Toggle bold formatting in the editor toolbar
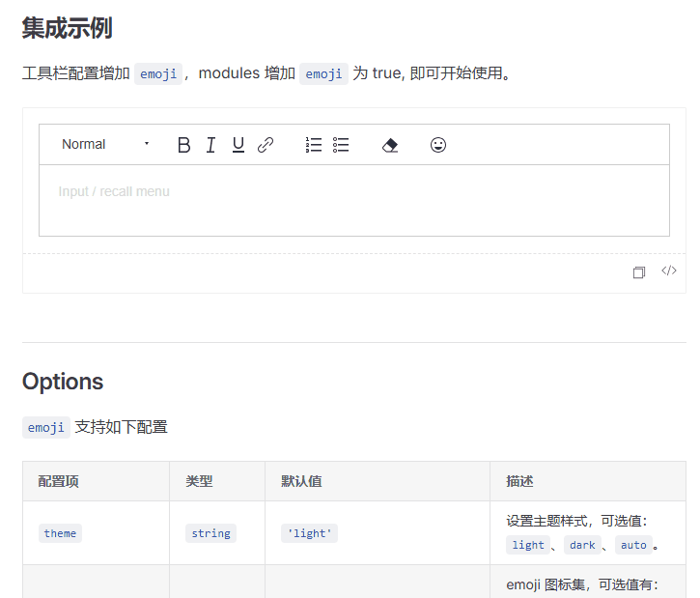The image size is (700, 598). click(183, 145)
